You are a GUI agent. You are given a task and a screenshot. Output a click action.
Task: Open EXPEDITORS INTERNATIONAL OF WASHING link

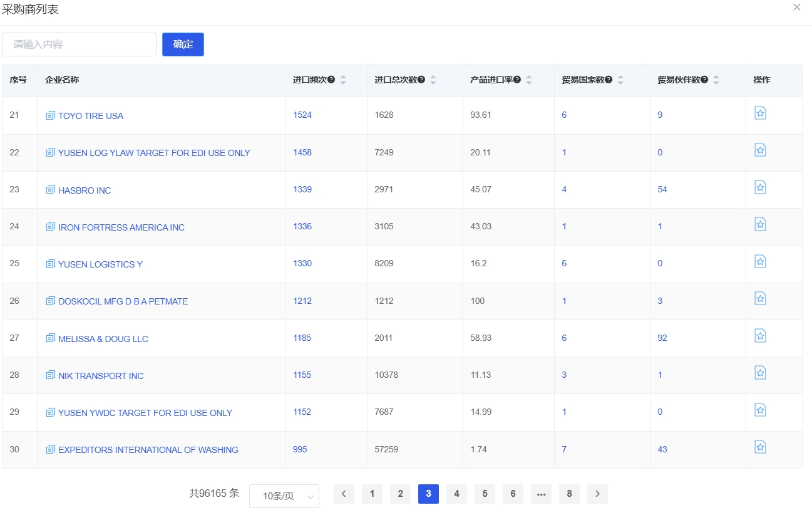148,450
